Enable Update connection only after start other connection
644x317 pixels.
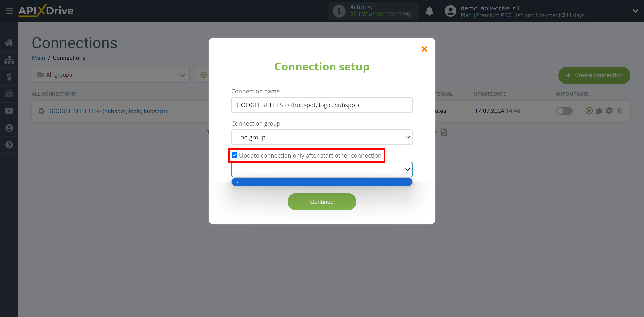click(234, 155)
